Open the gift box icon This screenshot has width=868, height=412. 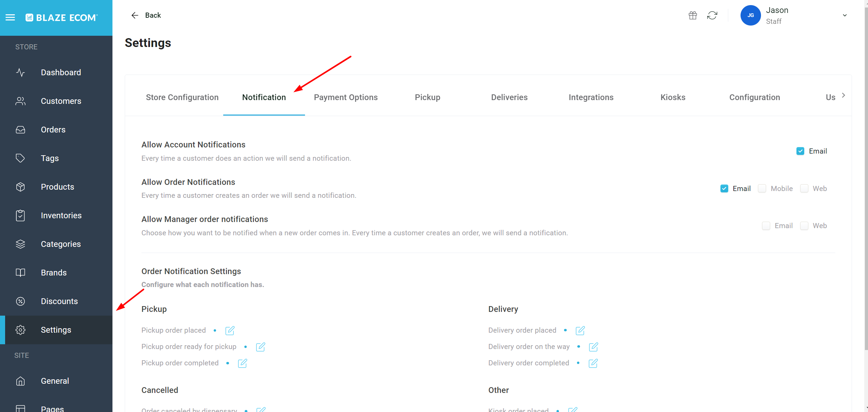tap(692, 15)
